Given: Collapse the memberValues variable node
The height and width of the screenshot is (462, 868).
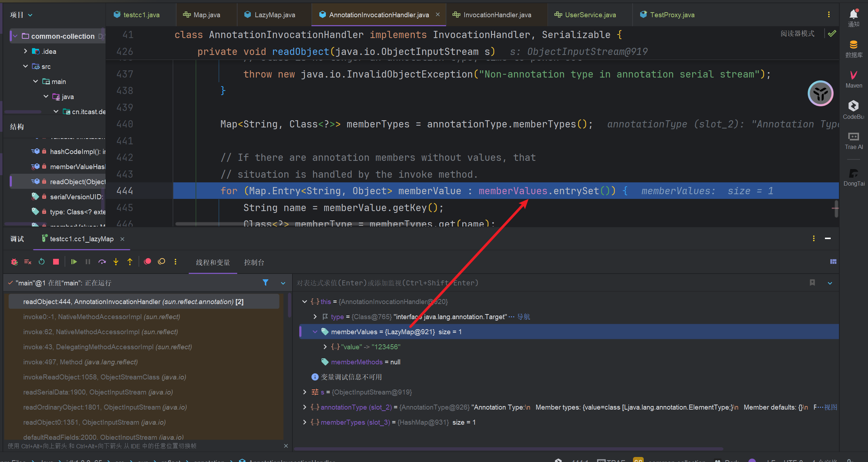Looking at the screenshot, I should 315,332.
